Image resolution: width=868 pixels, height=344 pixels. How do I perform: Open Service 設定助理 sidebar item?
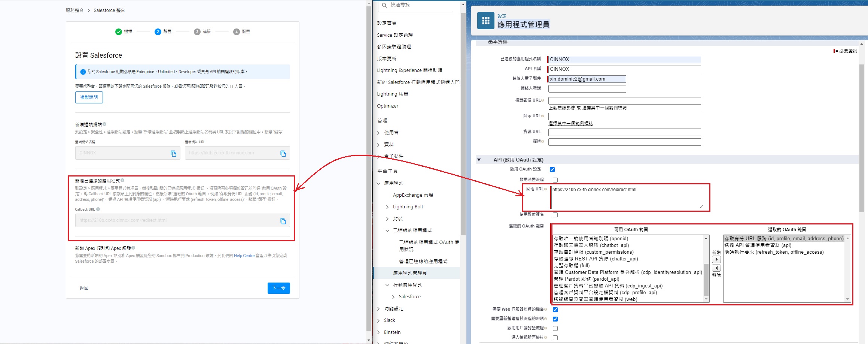tap(395, 35)
